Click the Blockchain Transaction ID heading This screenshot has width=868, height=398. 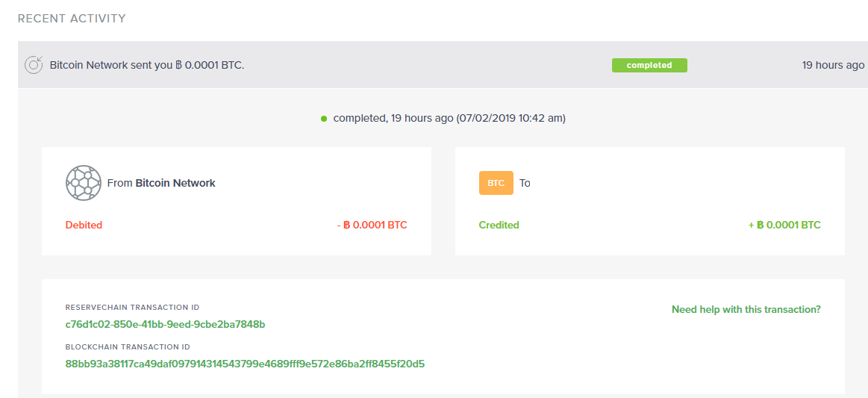pyautogui.click(x=128, y=347)
